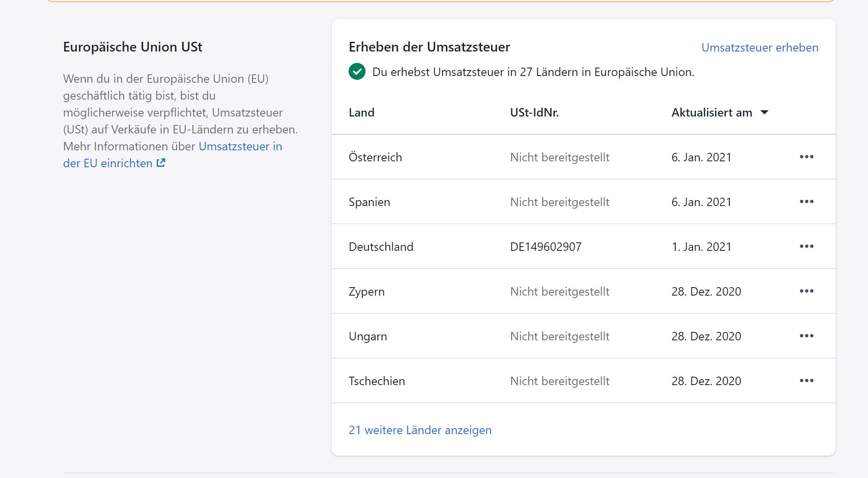This screenshot has height=478, width=868.
Task: Expand list with 21 weitere Länder anzeigen
Action: click(x=420, y=430)
